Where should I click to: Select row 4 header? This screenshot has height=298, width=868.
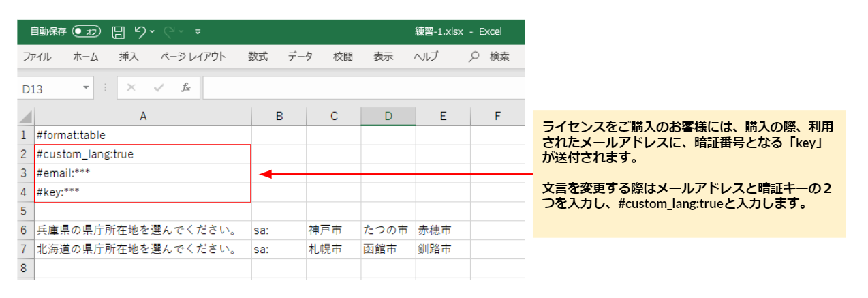[26, 192]
